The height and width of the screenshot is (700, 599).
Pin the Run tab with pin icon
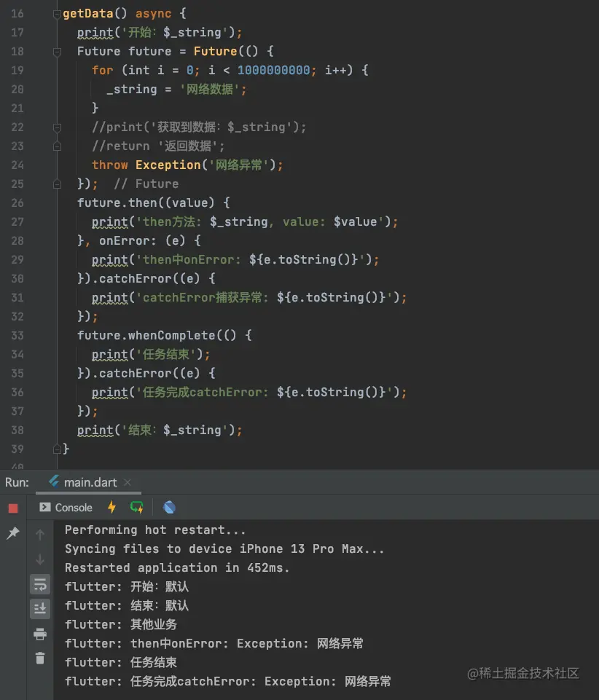pyautogui.click(x=13, y=534)
